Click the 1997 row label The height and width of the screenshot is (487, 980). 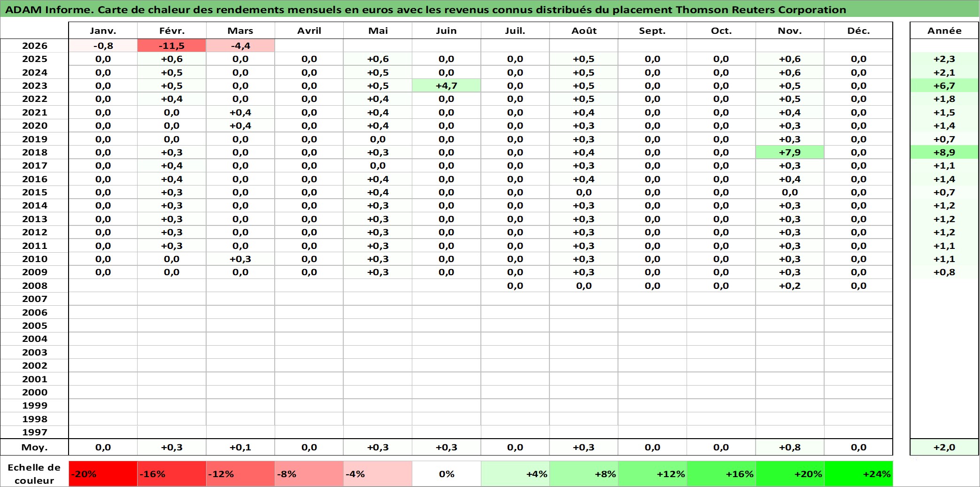click(x=35, y=432)
